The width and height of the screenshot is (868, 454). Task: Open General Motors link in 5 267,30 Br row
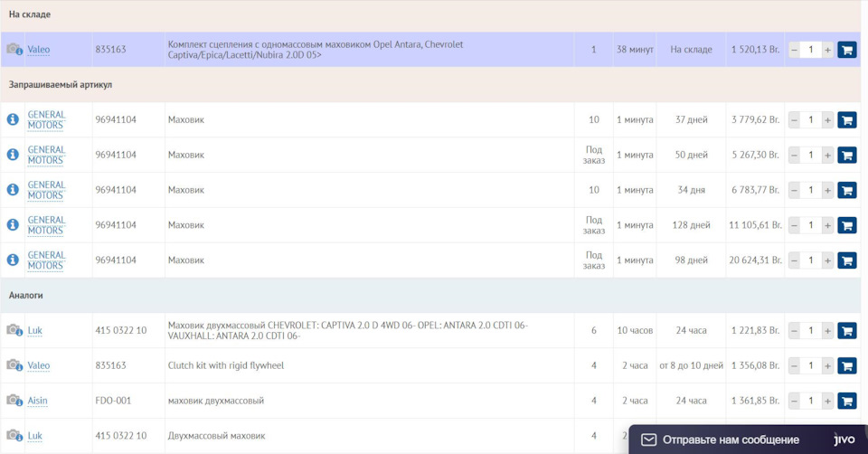click(x=46, y=155)
